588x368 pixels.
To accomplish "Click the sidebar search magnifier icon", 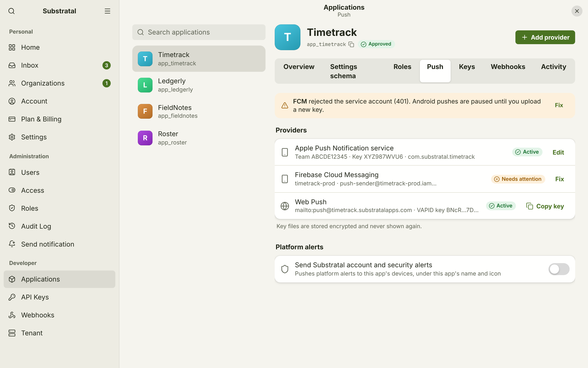I will click(11, 11).
